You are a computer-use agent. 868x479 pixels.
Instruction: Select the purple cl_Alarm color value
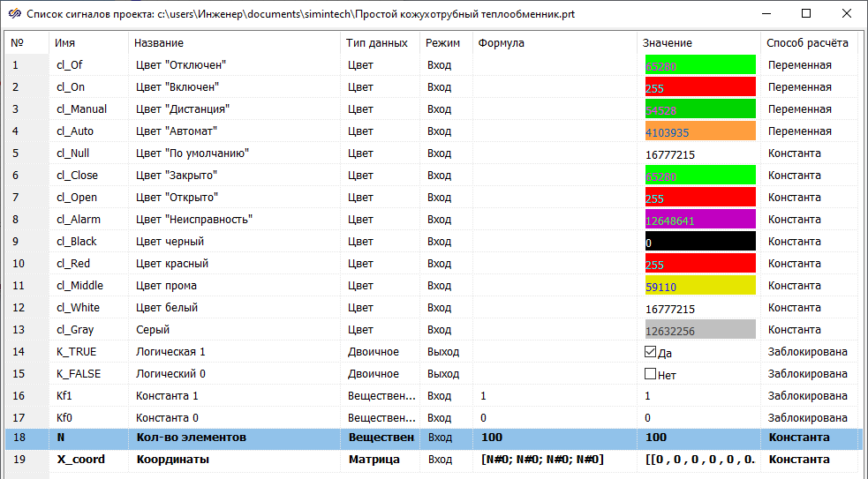pyautogui.click(x=700, y=220)
